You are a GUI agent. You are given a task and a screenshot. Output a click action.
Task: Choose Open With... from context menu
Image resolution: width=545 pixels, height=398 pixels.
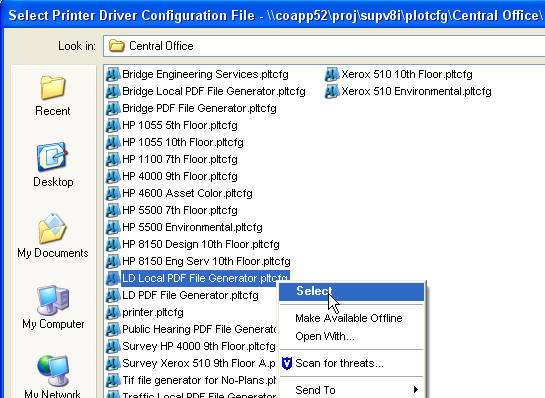coord(325,336)
